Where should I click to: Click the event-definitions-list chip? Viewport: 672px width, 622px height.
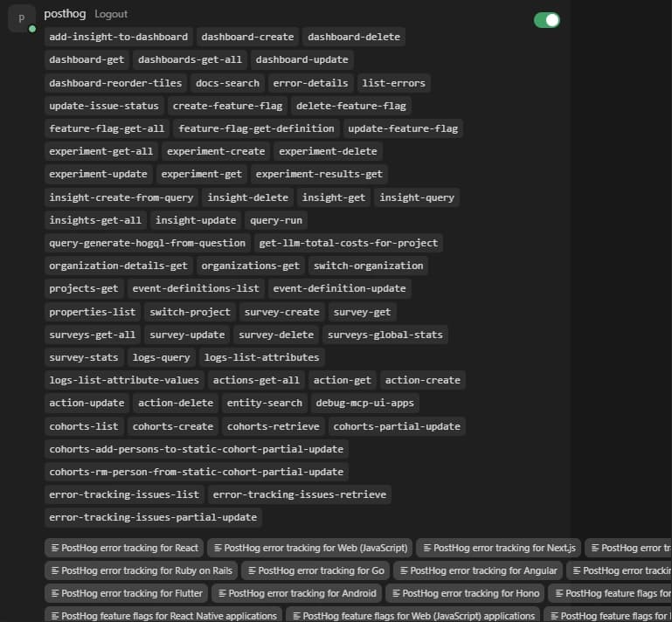[196, 288]
